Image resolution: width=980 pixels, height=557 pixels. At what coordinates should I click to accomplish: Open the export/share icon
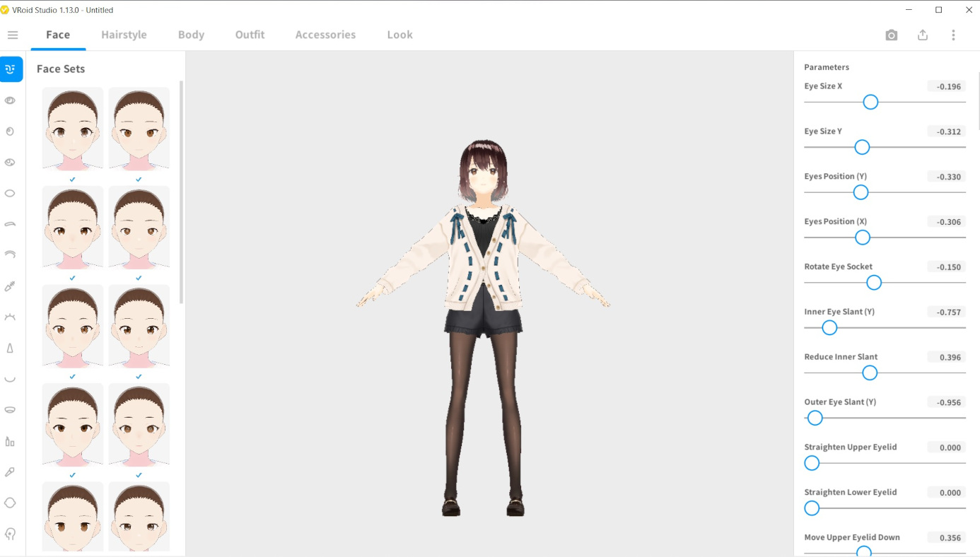922,34
